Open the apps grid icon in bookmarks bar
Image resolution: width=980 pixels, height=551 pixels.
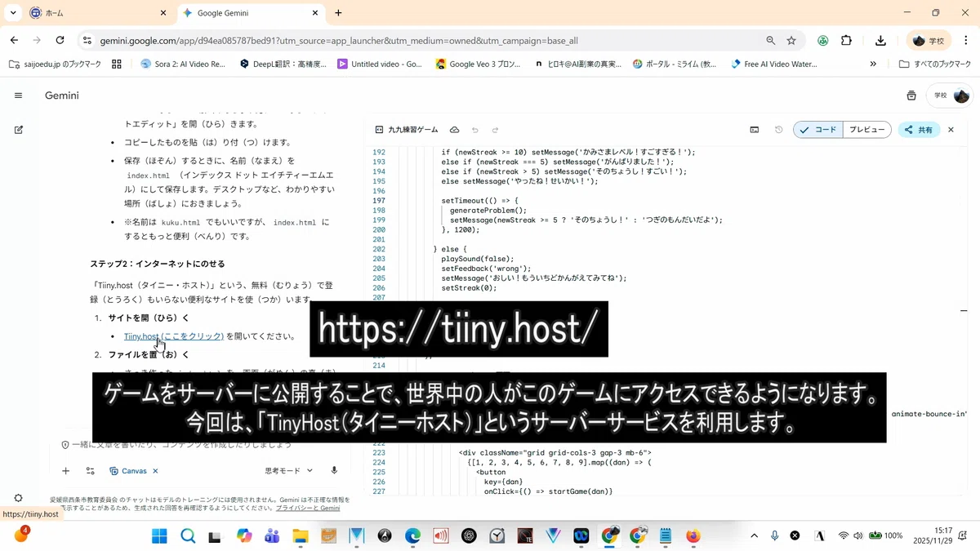pyautogui.click(x=117, y=64)
